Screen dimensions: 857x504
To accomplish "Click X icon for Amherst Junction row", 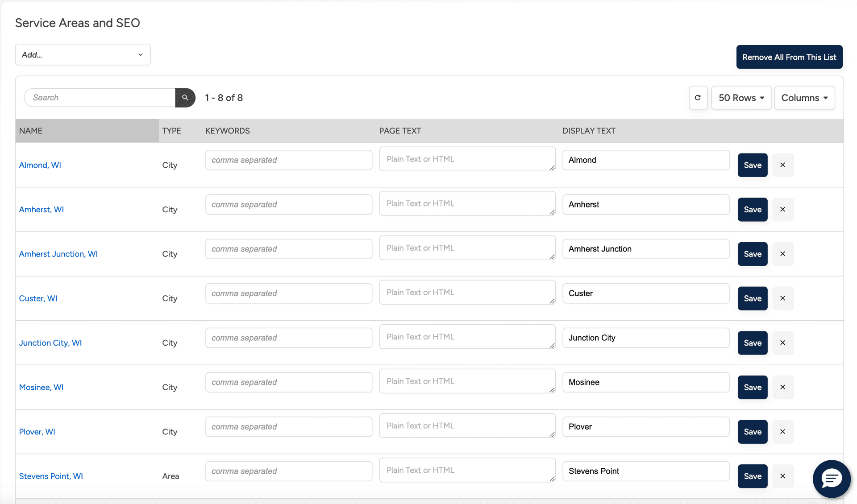I will (782, 254).
